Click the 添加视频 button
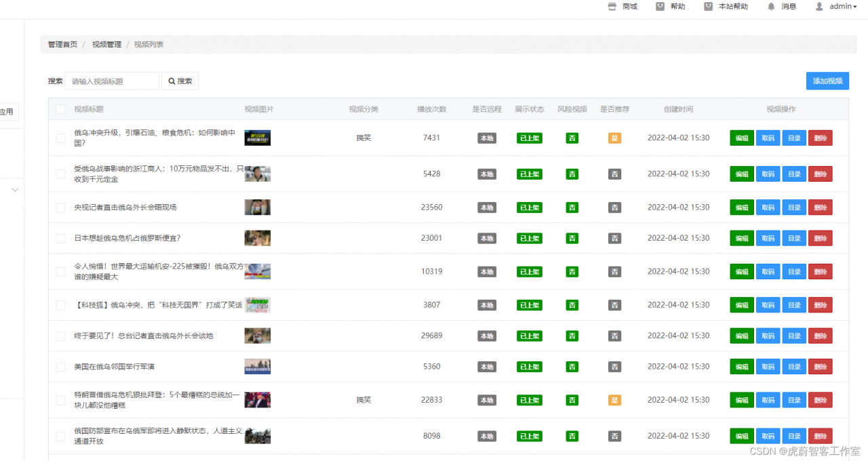This screenshot has height=461, width=868. tap(827, 81)
